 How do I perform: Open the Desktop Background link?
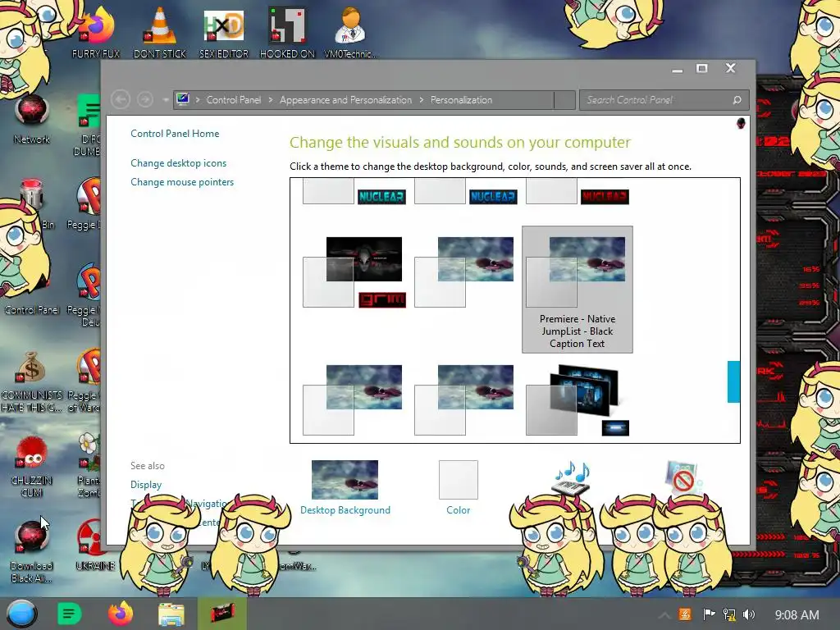(345, 510)
